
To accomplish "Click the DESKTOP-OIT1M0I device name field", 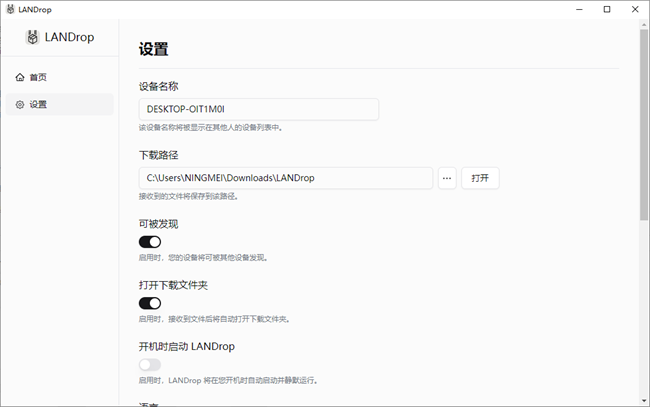I will point(258,109).
